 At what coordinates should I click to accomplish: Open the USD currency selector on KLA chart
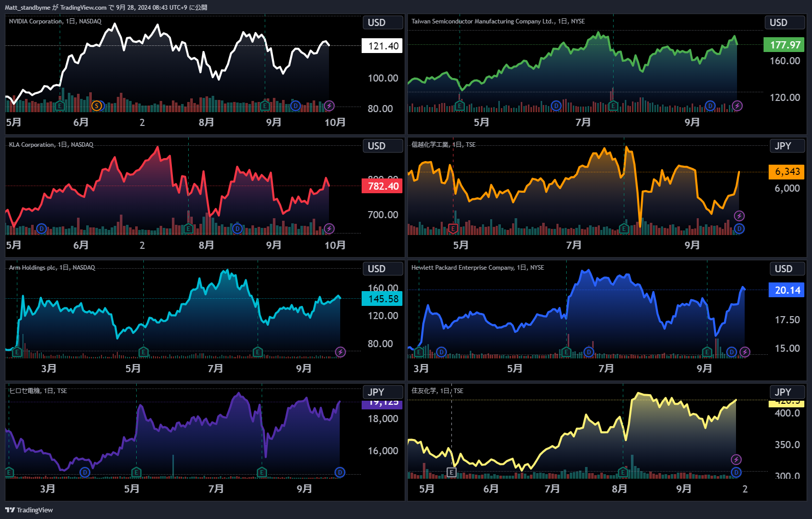pos(383,146)
